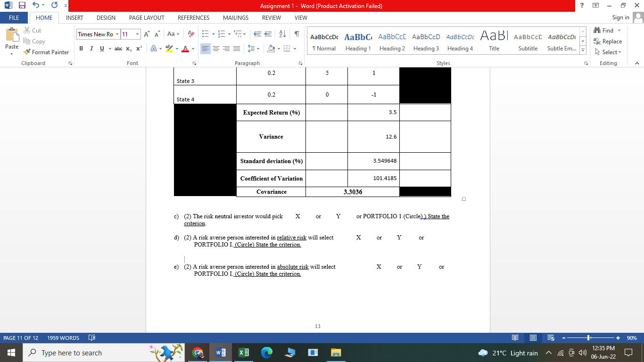Image resolution: width=644 pixels, height=362 pixels.
Task: Open Excel from the taskbar
Action: [x=243, y=353]
